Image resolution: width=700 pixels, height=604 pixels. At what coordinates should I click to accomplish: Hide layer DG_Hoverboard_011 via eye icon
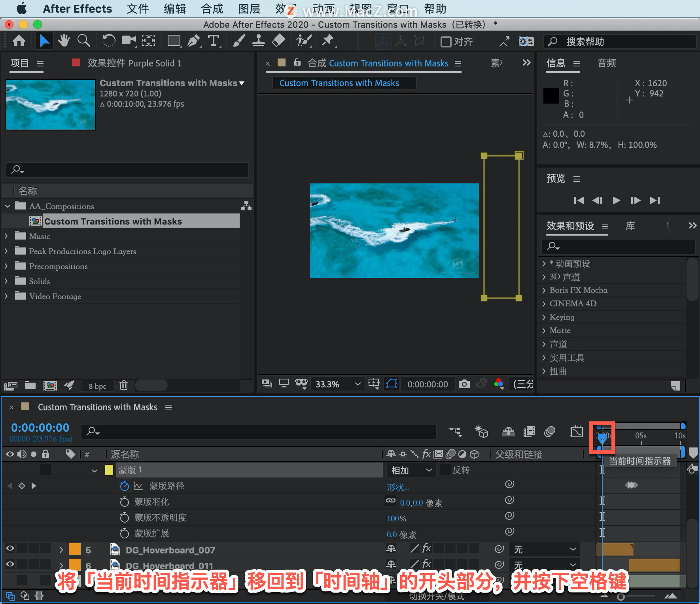tap(10, 564)
